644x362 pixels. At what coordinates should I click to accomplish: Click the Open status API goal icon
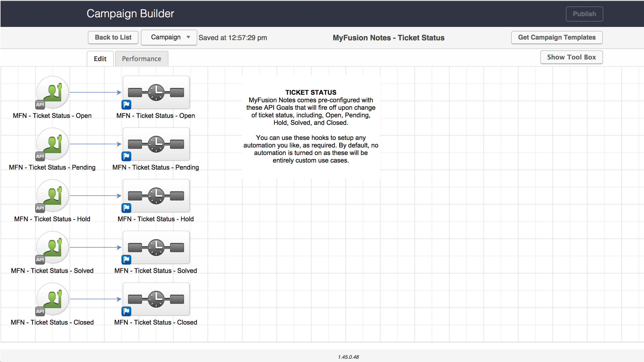pyautogui.click(x=53, y=92)
